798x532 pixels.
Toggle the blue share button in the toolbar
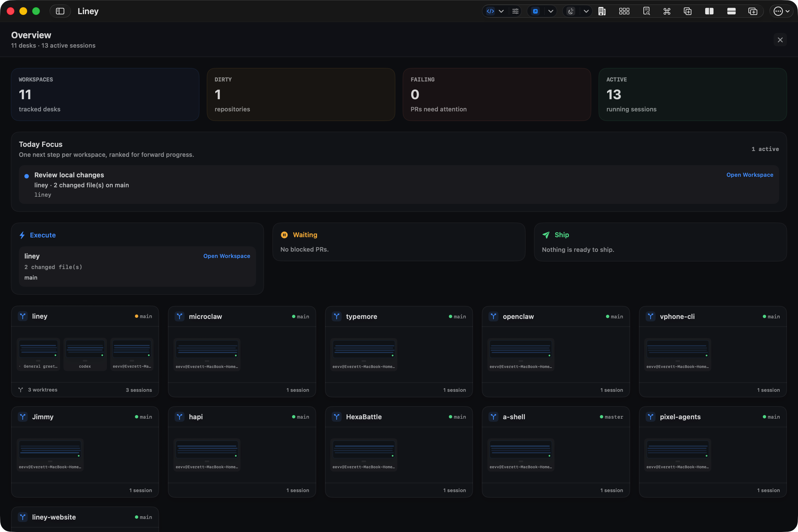pos(535,11)
